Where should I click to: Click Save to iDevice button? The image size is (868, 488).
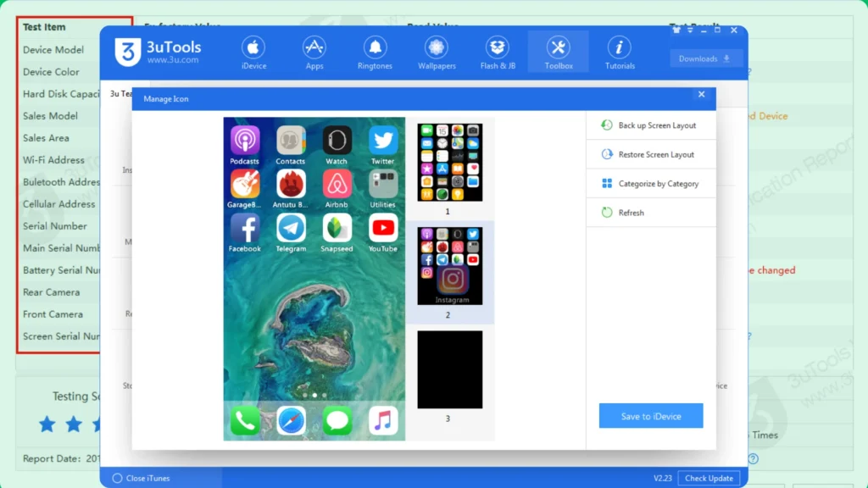(x=651, y=416)
